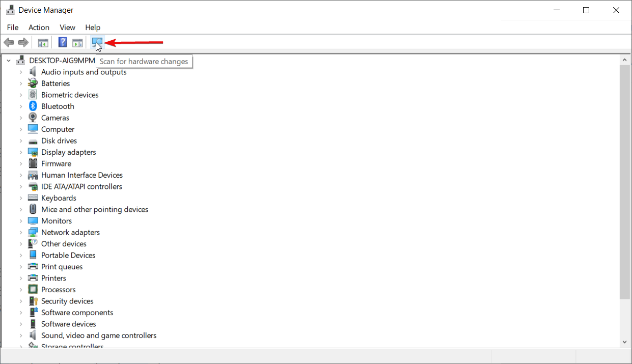Select the Keyboards tree item label
Image resolution: width=632 pixels, height=364 pixels.
[x=59, y=198]
